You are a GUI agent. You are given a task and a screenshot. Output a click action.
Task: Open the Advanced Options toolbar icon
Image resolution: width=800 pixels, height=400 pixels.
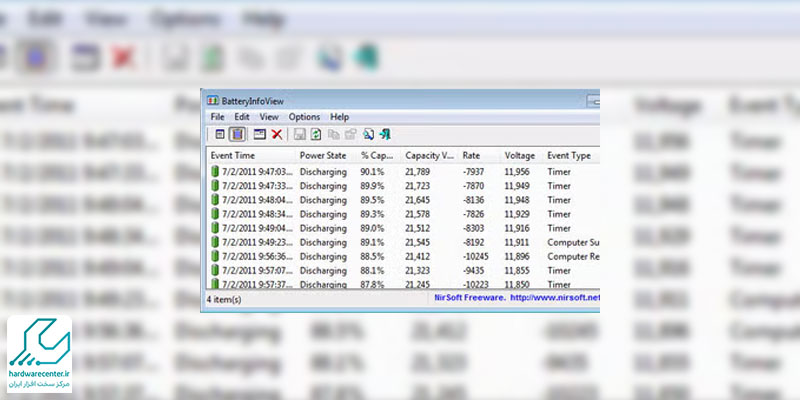pos(259,134)
